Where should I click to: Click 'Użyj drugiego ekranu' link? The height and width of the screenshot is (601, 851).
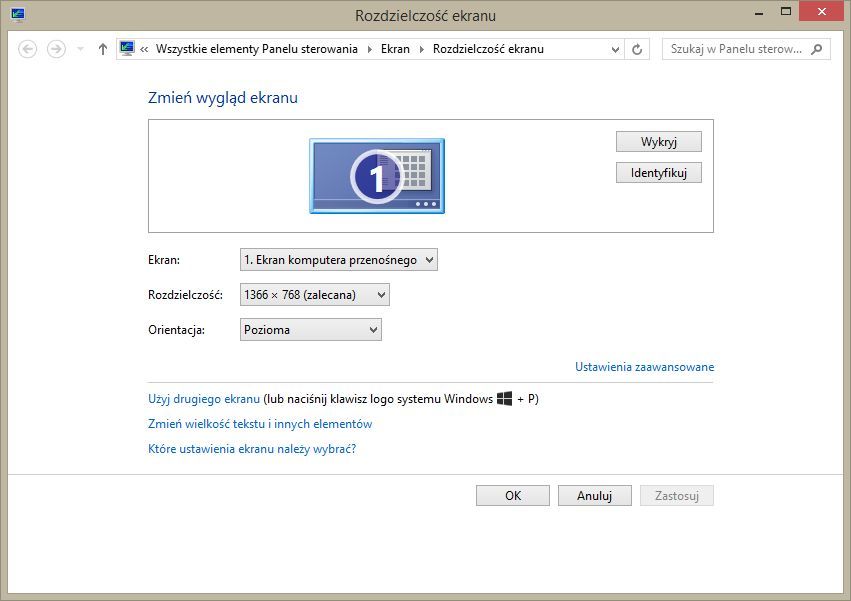pyautogui.click(x=204, y=399)
